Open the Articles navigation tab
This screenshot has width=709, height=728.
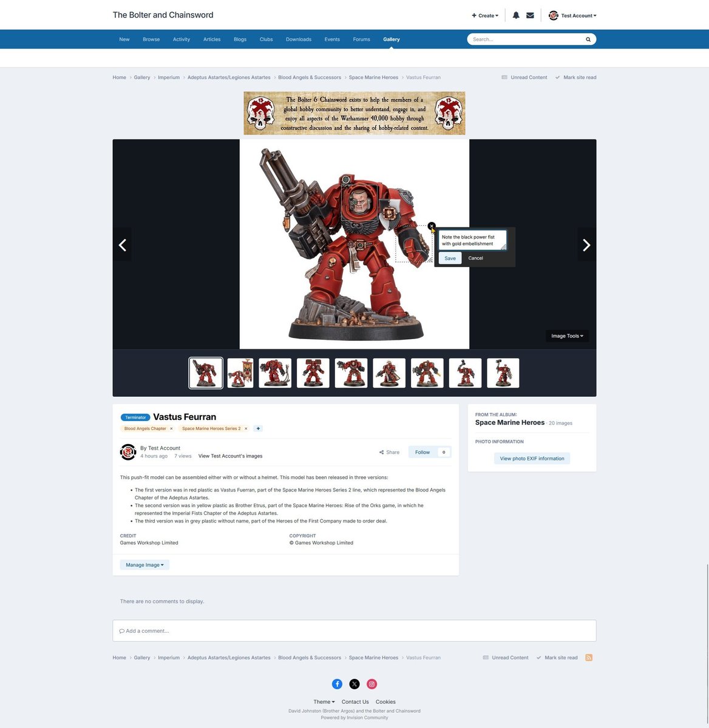tap(212, 39)
